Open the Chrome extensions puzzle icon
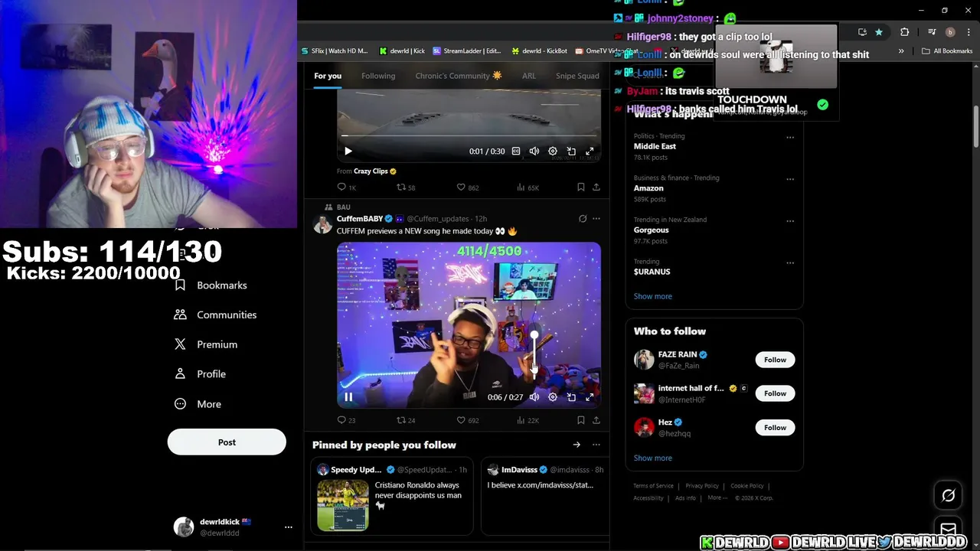The height and width of the screenshot is (551, 980). (904, 32)
